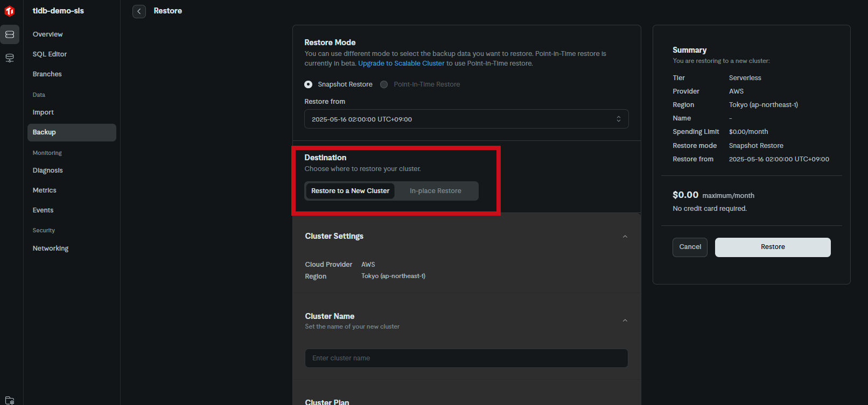
Task: Click the Tokyo (ap-northeast-1) value in Summary
Action: [764, 105]
